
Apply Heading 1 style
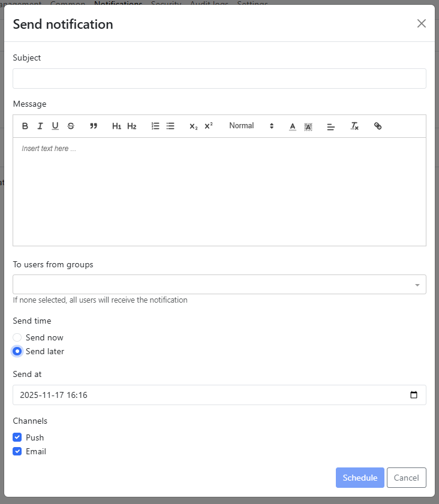click(x=116, y=126)
